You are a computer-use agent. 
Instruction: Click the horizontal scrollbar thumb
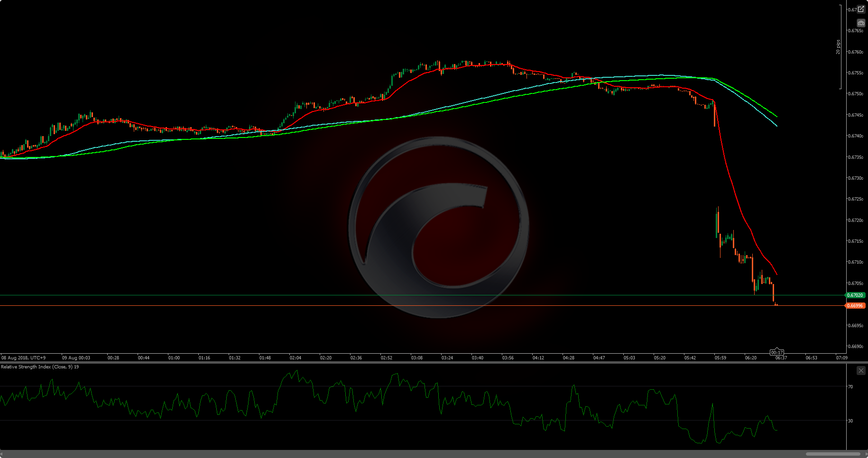tap(833, 454)
